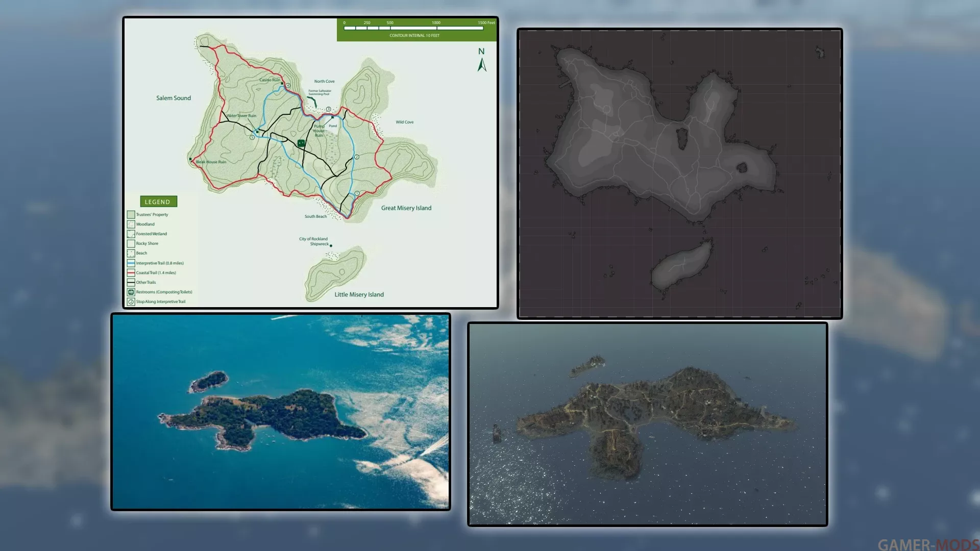Click the restrooms icon on the island map
This screenshot has height=551, width=980.
click(301, 143)
